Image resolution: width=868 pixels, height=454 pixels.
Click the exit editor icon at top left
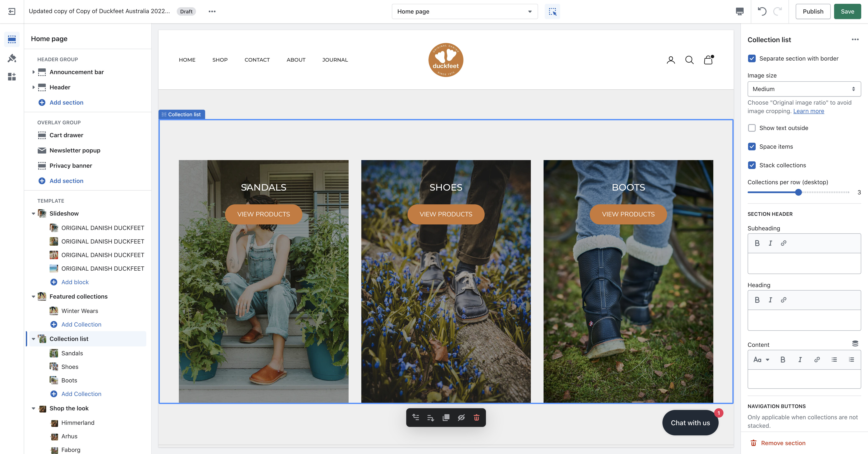[12, 11]
